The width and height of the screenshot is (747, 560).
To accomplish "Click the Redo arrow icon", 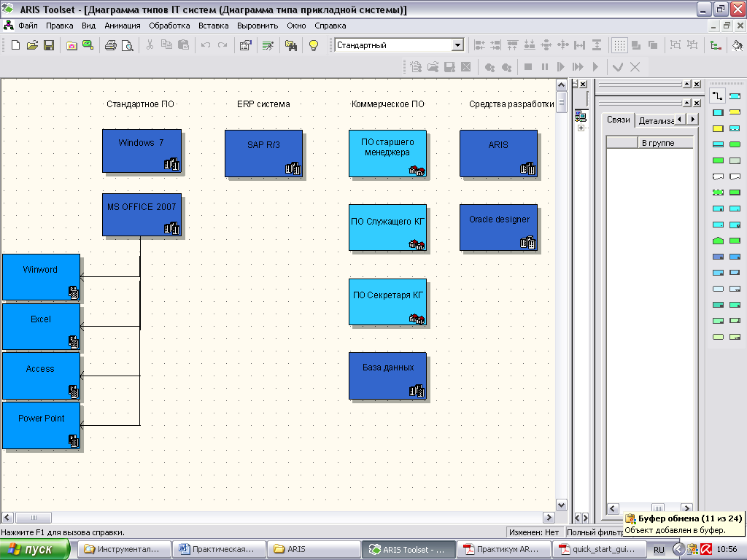I will click(x=222, y=45).
